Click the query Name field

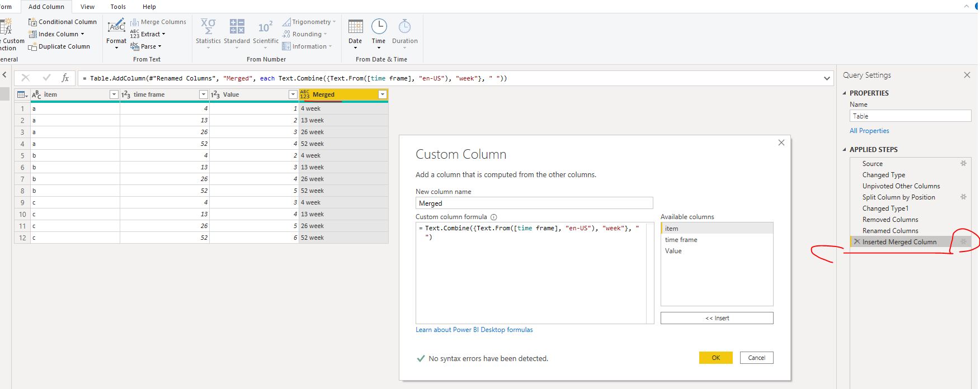[x=910, y=116]
